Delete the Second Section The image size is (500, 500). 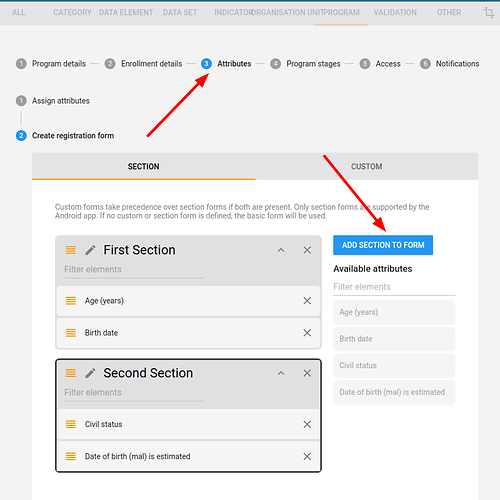307,373
